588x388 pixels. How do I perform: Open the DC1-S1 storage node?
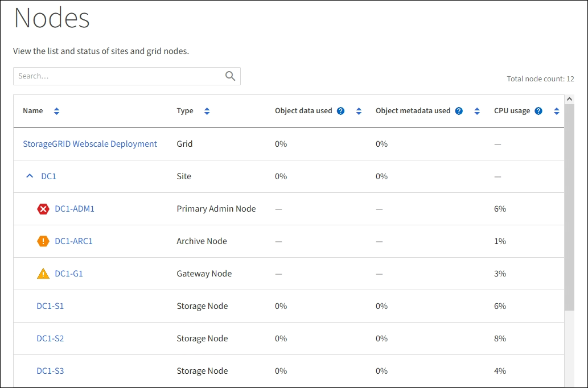point(50,306)
